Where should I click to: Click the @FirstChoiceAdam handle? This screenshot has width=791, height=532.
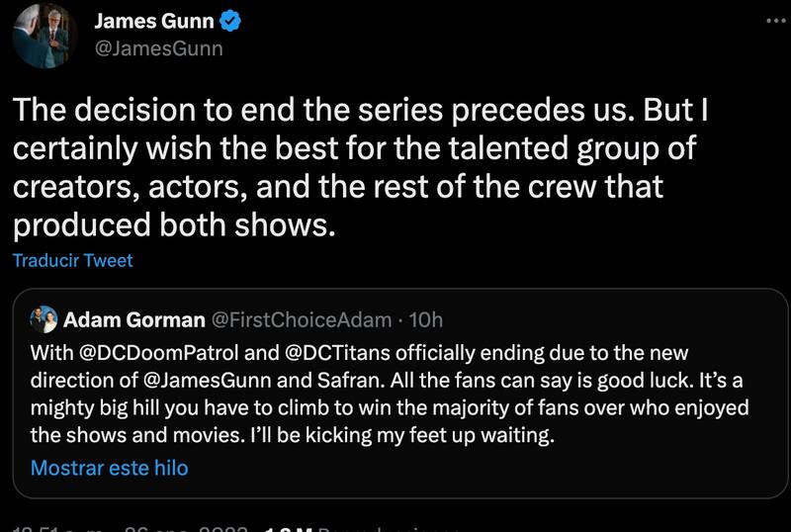point(295,319)
